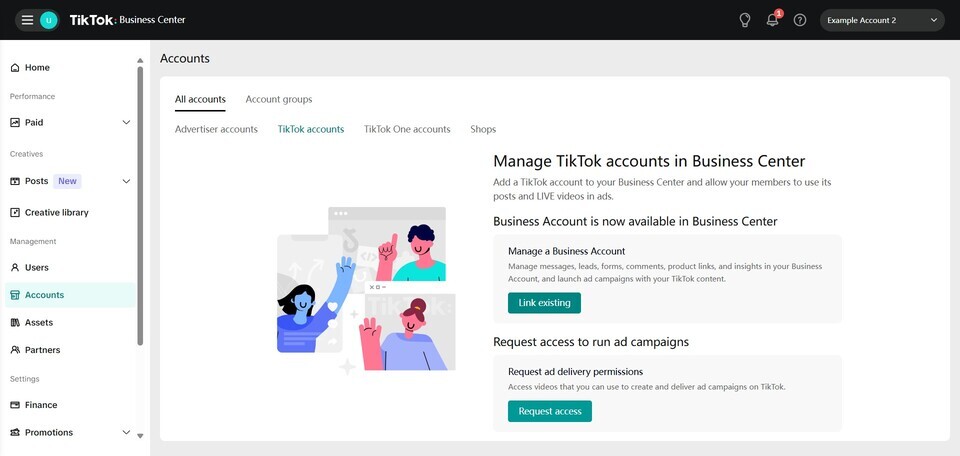Toggle the hamburger navigation menu
The image size is (960, 456).
click(x=27, y=20)
